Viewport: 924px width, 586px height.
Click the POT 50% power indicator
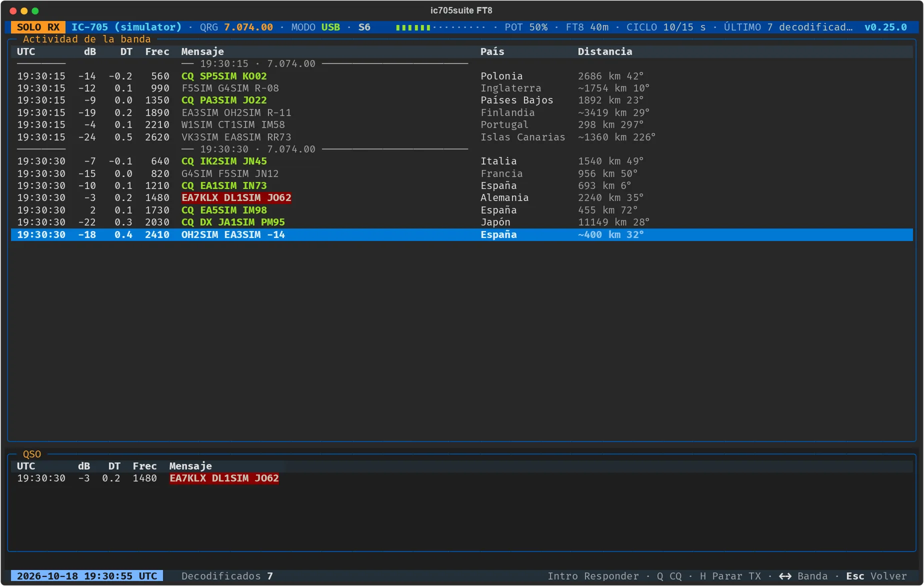point(526,27)
